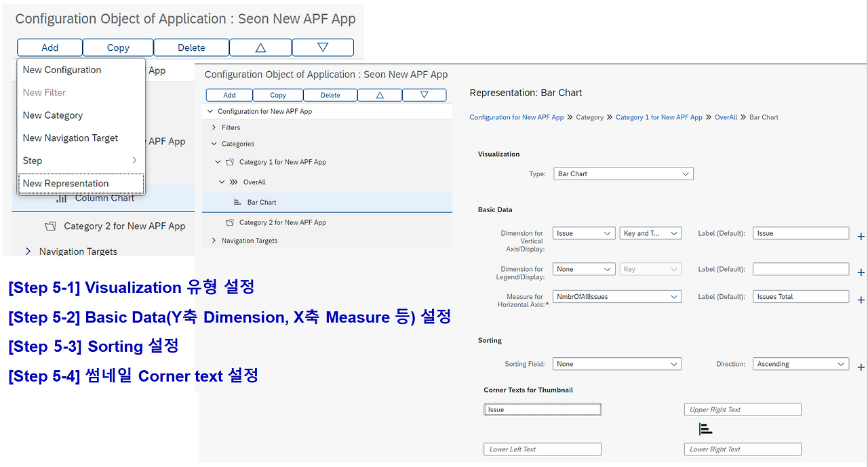This screenshot has width=868, height=467.
Task: Focus the Lower Right Text field
Action: [x=743, y=449]
